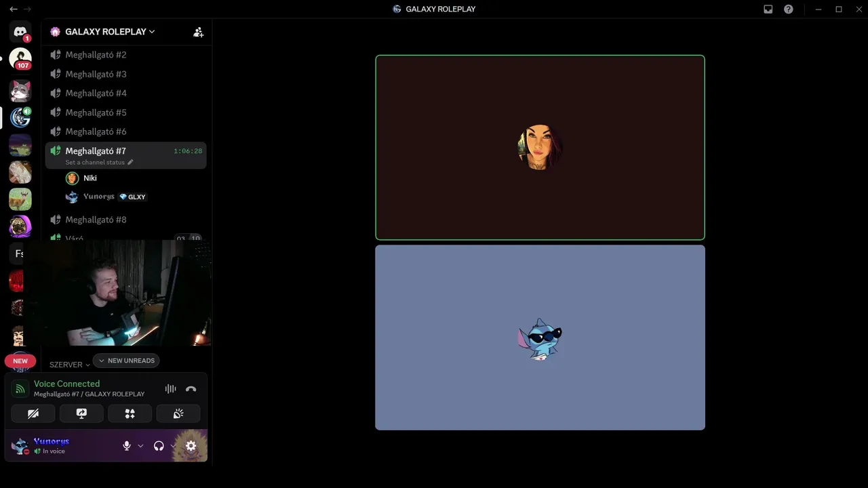This screenshot has height=488, width=868.
Task: Join the Meghallgató #3 voice channel
Action: point(126,74)
